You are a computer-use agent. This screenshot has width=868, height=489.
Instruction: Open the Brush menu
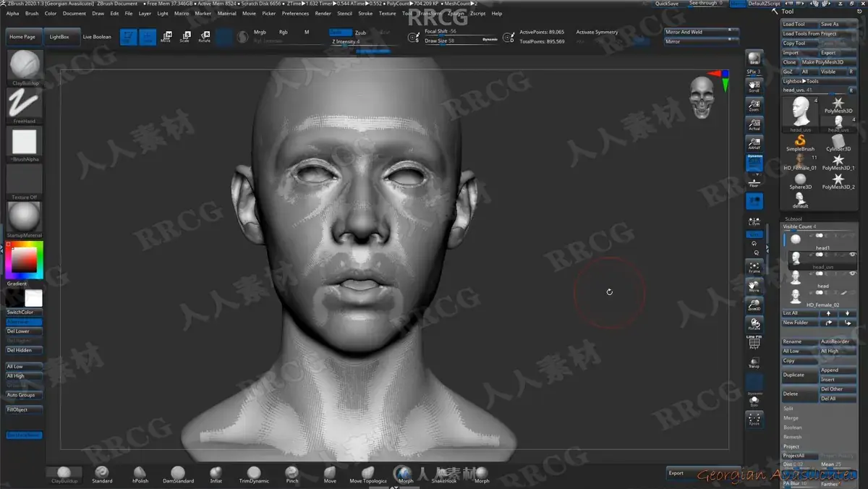(x=32, y=13)
